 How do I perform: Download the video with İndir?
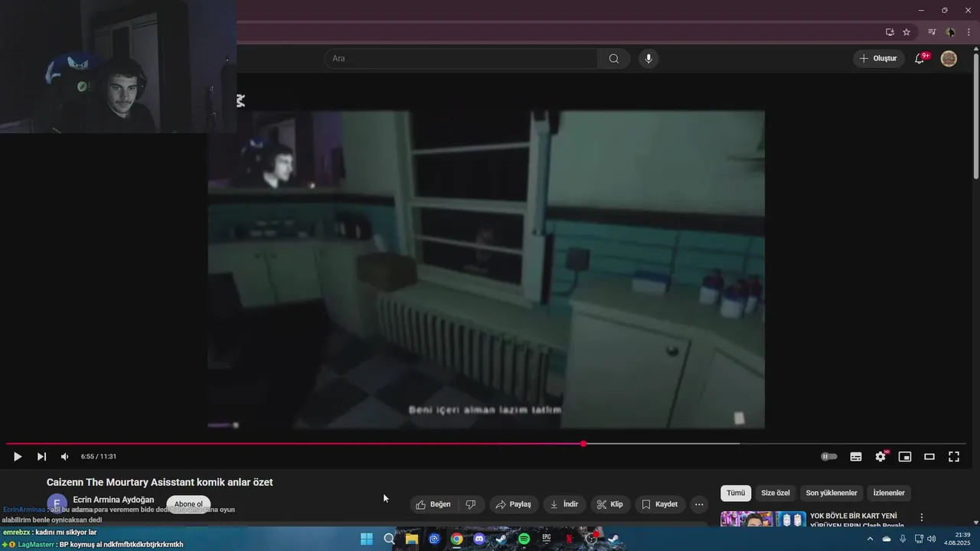click(x=564, y=504)
